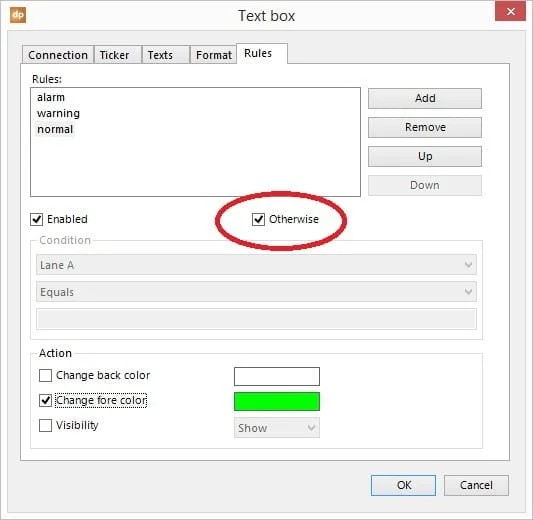
Task: Select the alarm rule in list
Action: click(51, 97)
